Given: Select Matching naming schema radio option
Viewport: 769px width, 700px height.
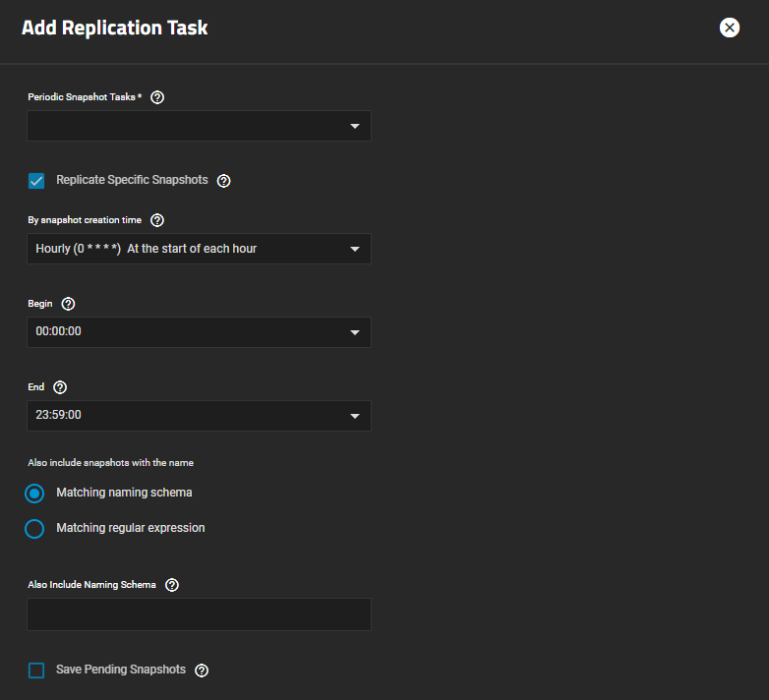Looking at the screenshot, I should (x=35, y=494).
